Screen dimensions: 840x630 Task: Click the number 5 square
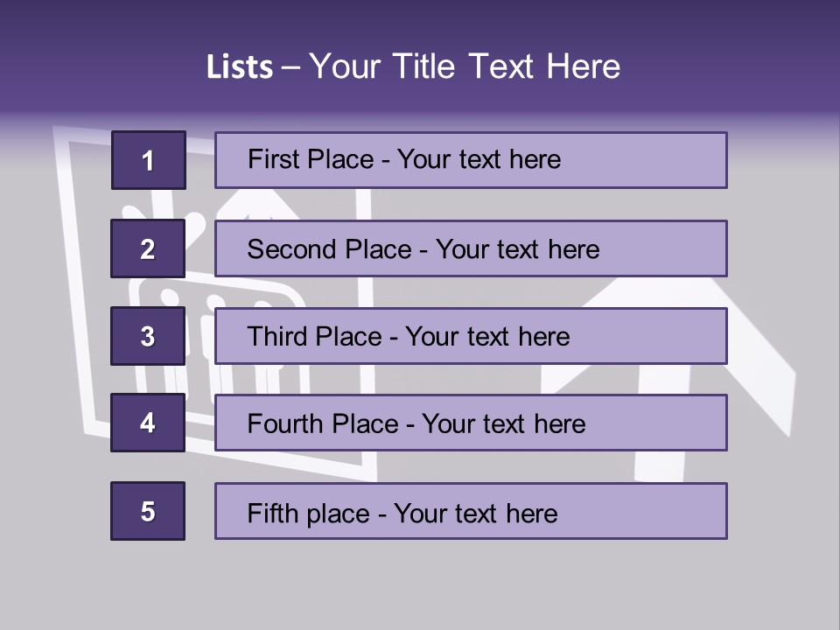point(148,511)
